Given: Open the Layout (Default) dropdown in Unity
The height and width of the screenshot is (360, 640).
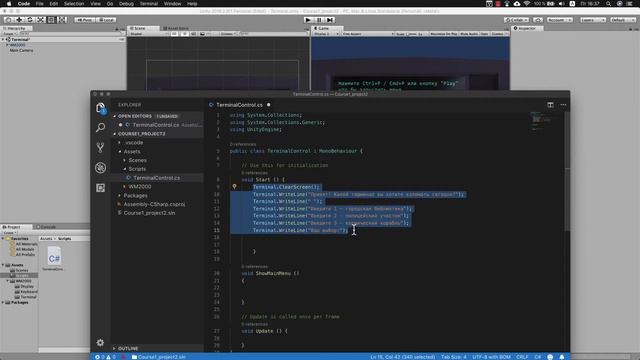Looking at the screenshot, I should coord(623,20).
